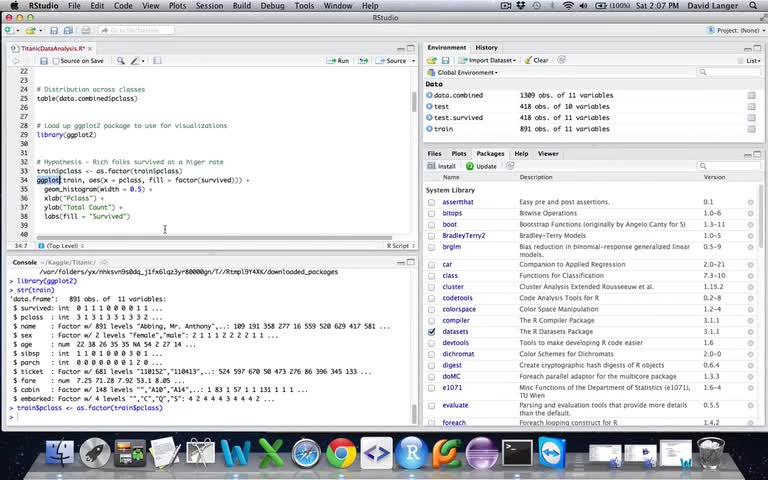
Task: Open the Import Dataset dropdown
Action: 487,60
